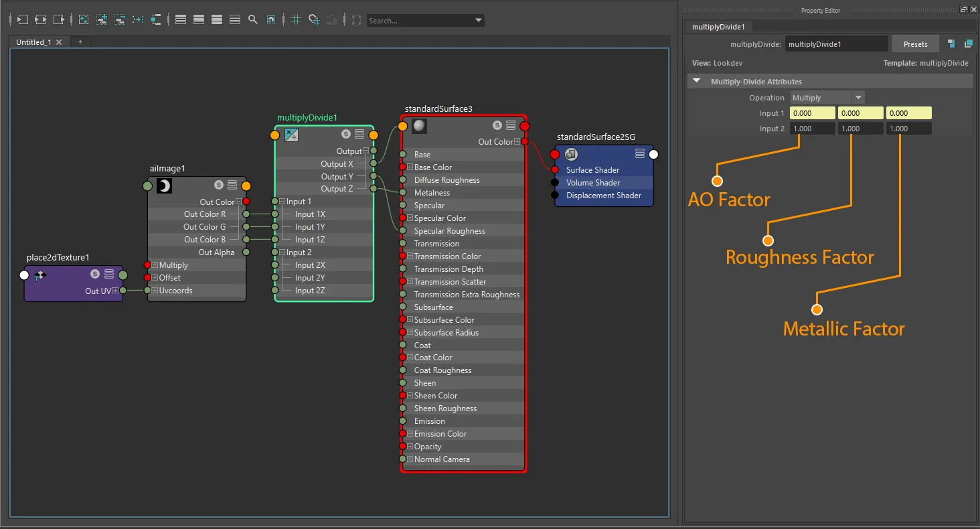Switch to the Untitled_1 graph tab

click(x=33, y=42)
